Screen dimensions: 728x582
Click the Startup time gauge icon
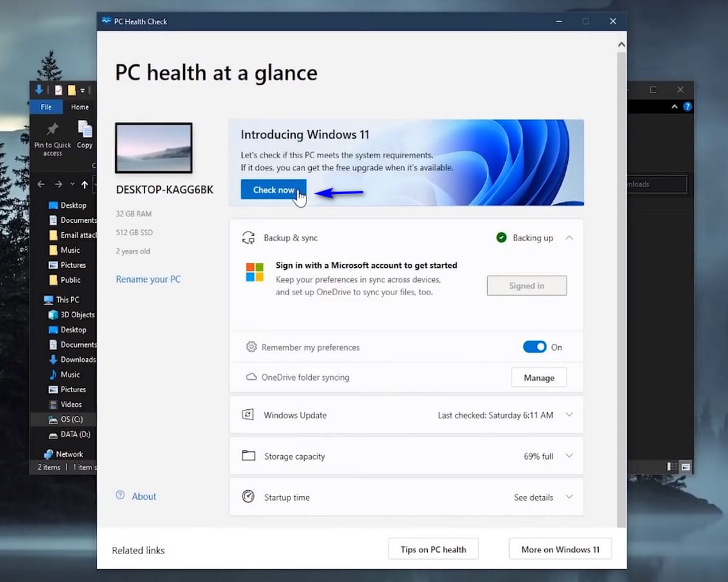248,497
